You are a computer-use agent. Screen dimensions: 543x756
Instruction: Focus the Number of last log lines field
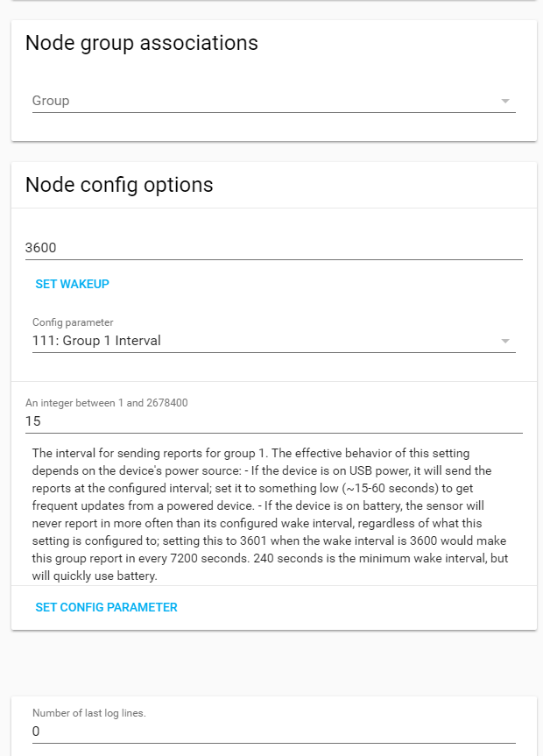click(x=273, y=731)
